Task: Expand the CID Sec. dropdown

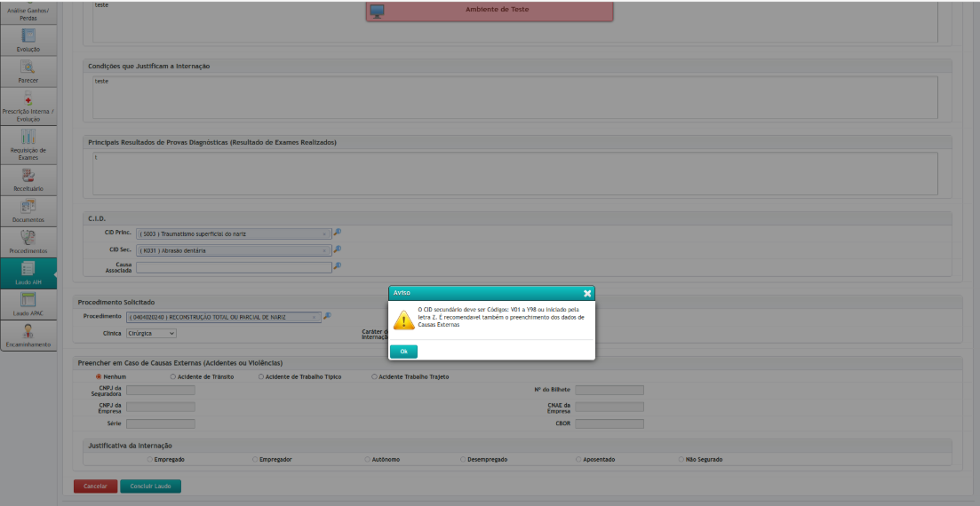Action: 326,250
